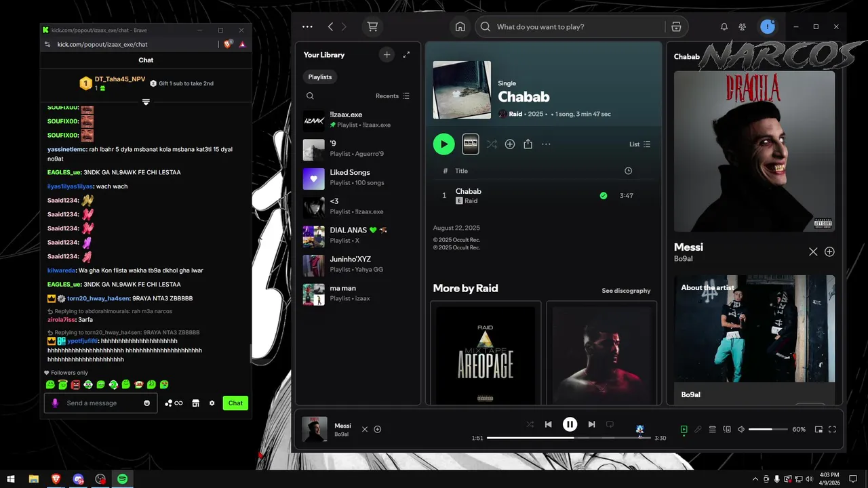Open the Juninho'XYZ playlist
This screenshot has width=868, height=488.
click(358, 264)
